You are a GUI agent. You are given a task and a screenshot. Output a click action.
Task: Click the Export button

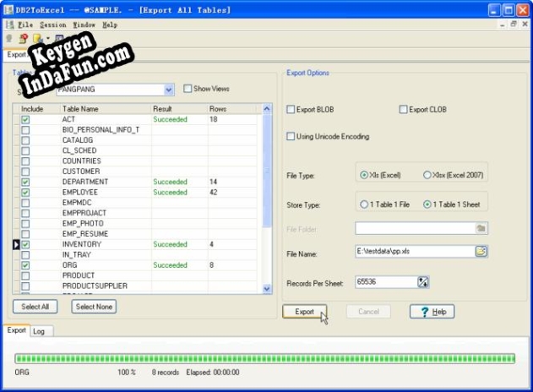(x=304, y=312)
